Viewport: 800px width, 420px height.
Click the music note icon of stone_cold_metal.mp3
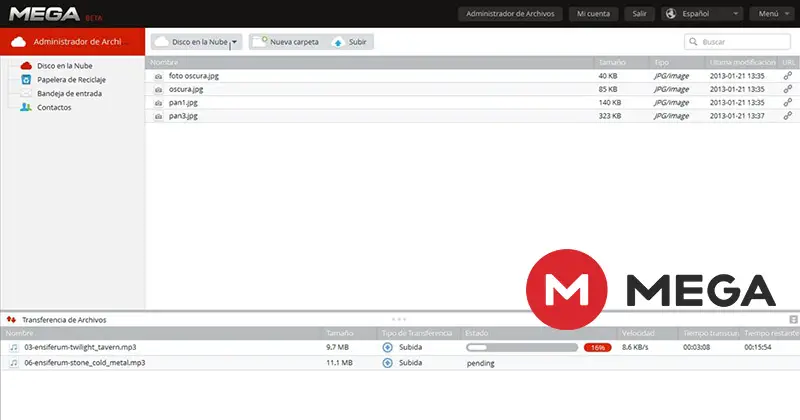click(14, 363)
